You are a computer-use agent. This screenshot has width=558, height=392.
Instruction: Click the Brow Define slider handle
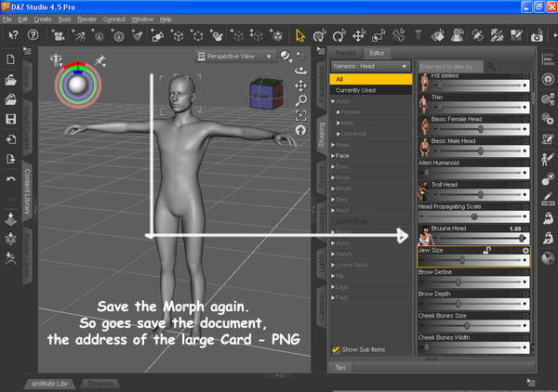[x=458, y=282]
